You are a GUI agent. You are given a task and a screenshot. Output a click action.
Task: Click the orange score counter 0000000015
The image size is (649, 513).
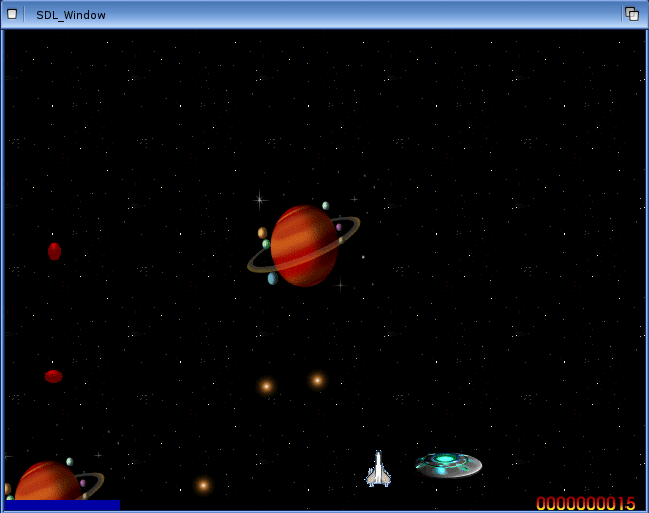tap(585, 503)
